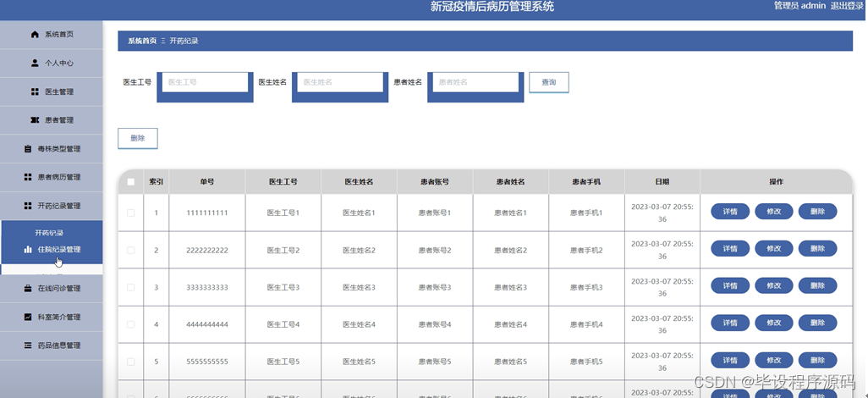Image resolution: width=868 pixels, height=398 pixels.
Task: Expand 药品信息管理 sidebar menu
Action: [x=52, y=345]
